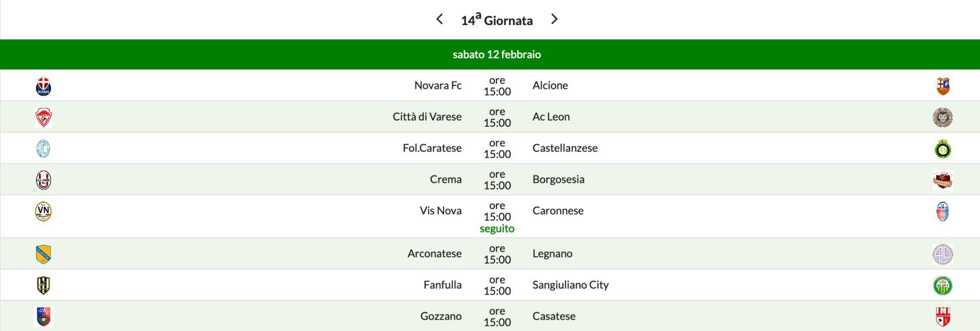The image size is (980, 331).
Task: Select the Legnano team name
Action: (x=552, y=253)
